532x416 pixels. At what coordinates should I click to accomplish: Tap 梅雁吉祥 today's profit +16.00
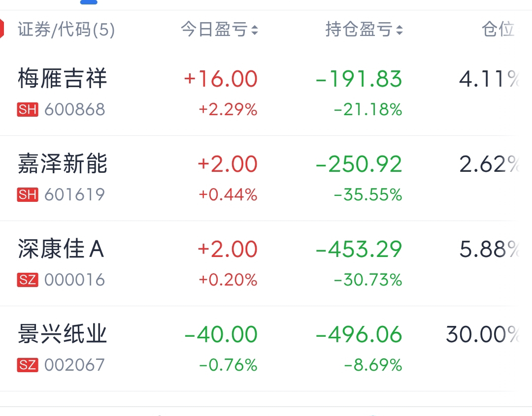220,79
